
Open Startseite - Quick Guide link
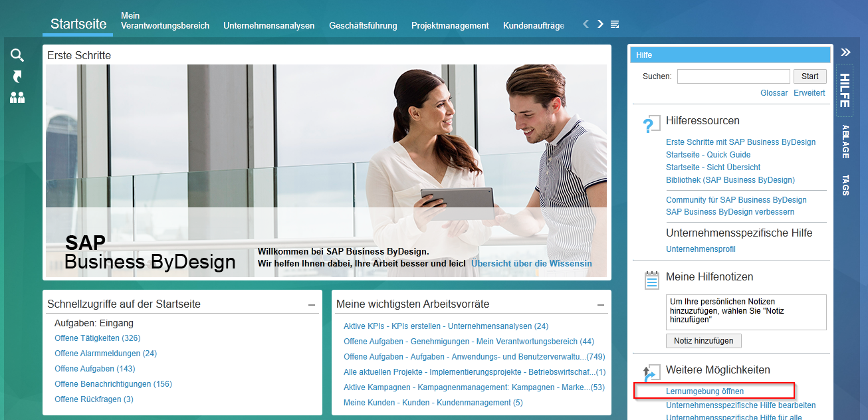click(x=708, y=155)
